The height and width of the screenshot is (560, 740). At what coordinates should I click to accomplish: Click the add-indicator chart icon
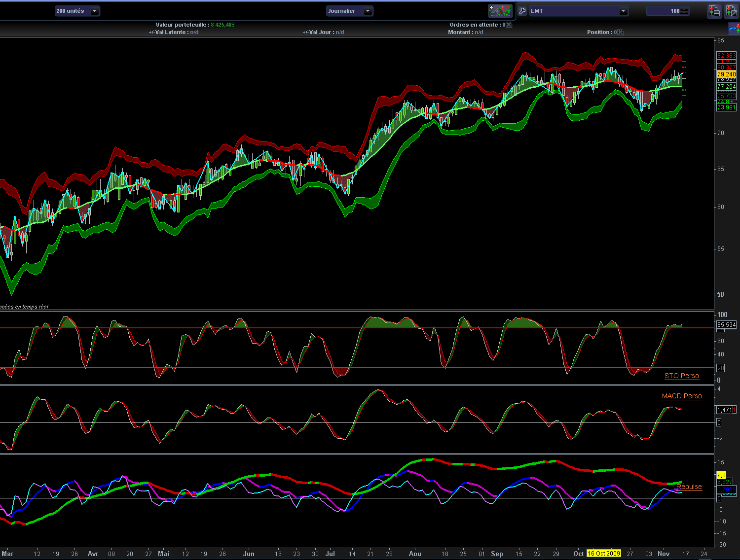tap(500, 10)
